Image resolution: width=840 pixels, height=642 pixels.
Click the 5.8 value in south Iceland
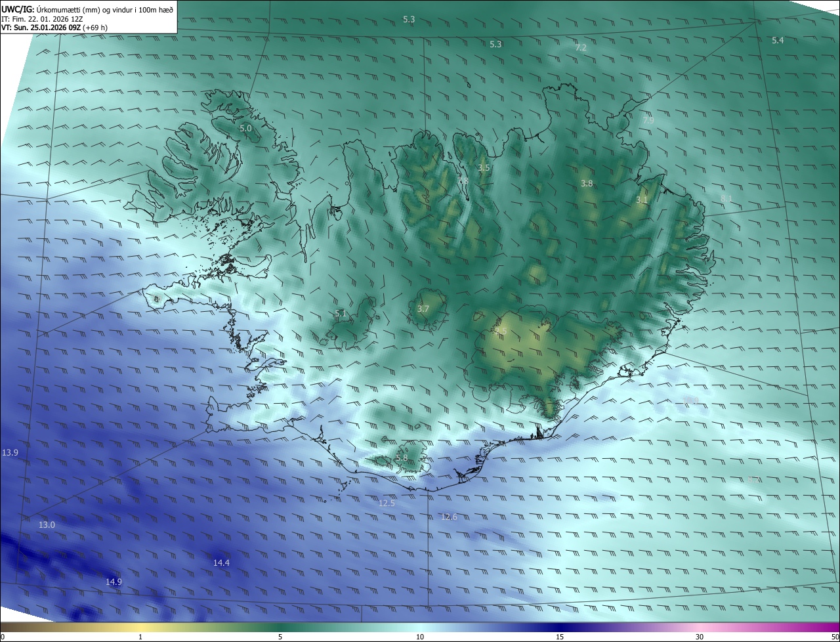402,458
